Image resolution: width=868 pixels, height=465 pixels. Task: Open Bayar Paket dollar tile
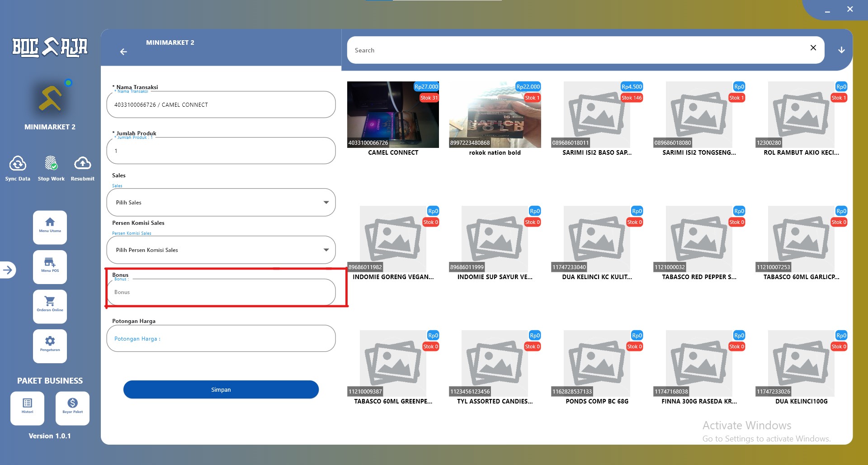coord(72,408)
